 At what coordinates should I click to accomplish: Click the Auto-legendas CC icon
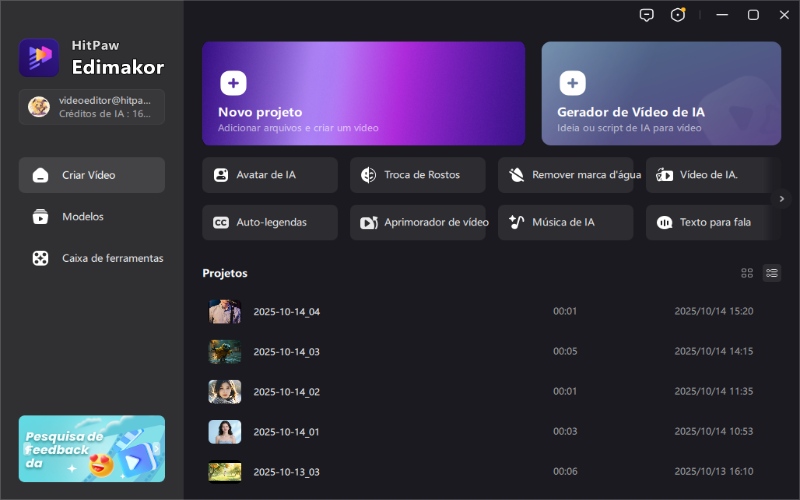[x=221, y=222]
